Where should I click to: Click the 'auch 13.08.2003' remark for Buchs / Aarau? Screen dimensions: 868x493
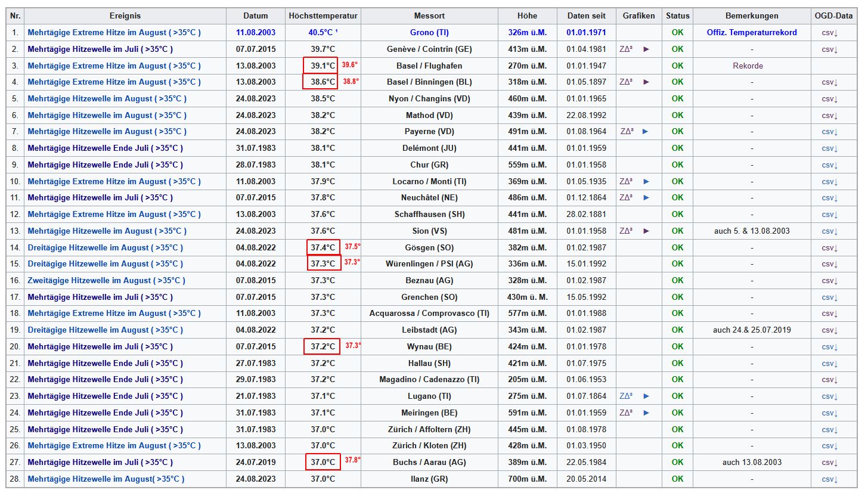752,462
